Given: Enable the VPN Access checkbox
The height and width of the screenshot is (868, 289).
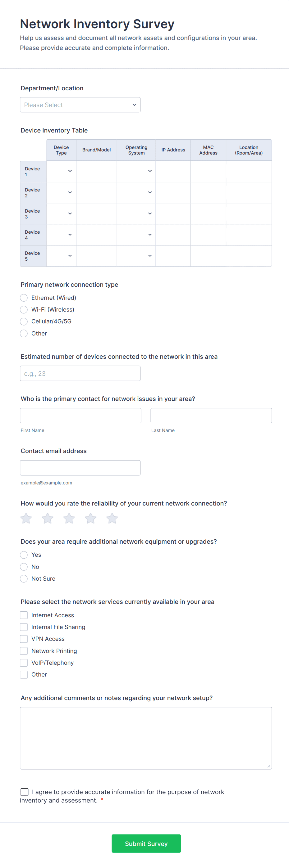Looking at the screenshot, I should [x=24, y=639].
